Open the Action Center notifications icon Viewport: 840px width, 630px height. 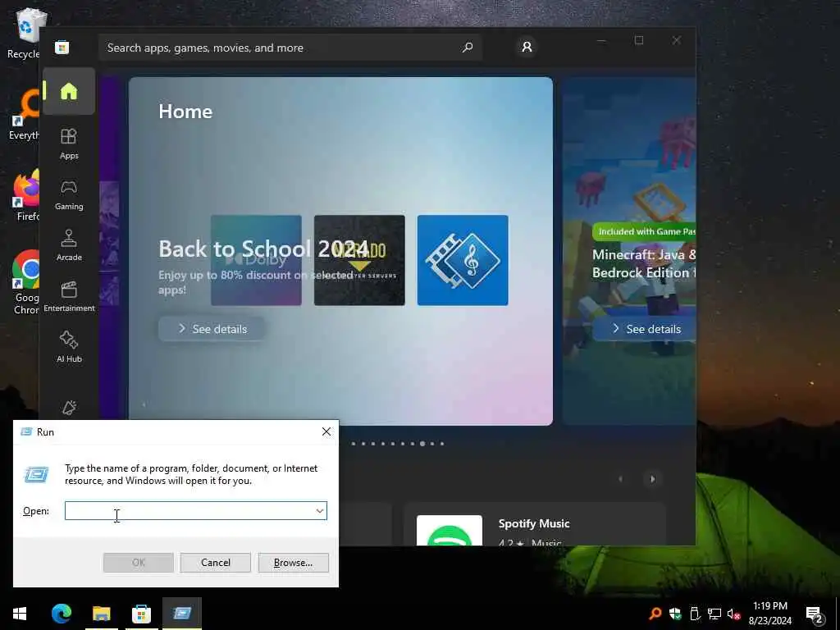(x=815, y=614)
